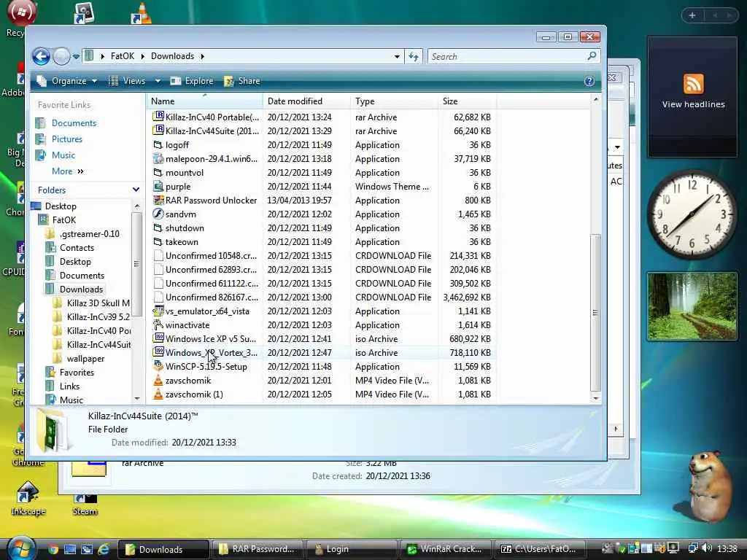The width and height of the screenshot is (747, 560).
Task: Click the search magnifier icon
Action: coord(592,56)
